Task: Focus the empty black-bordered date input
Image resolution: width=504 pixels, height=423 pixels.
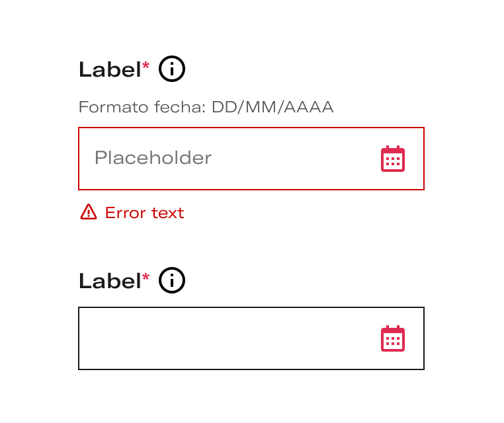Action: pos(251,338)
